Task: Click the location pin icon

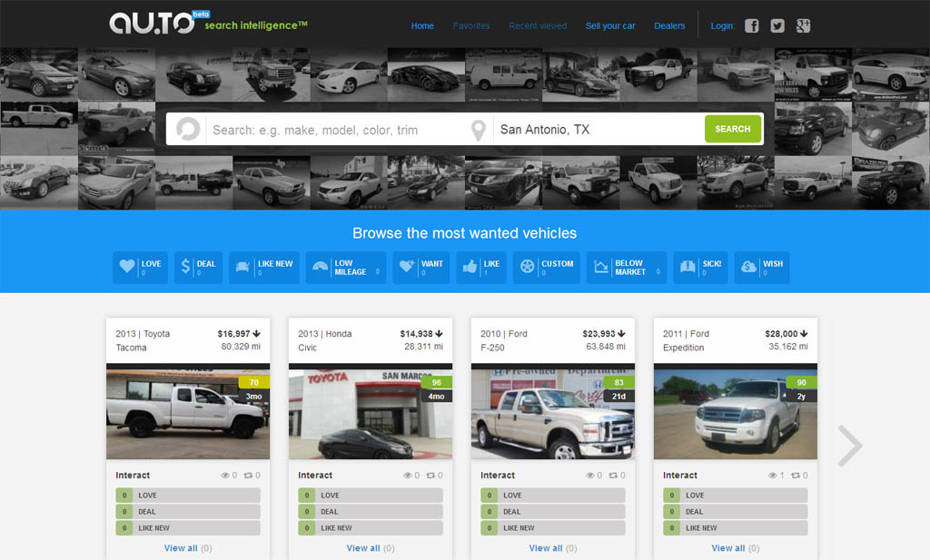Action: tap(478, 130)
